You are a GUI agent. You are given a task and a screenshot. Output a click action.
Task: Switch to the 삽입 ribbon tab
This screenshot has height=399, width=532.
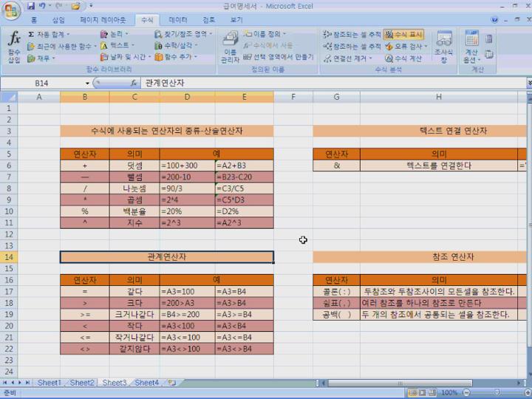tap(58, 20)
